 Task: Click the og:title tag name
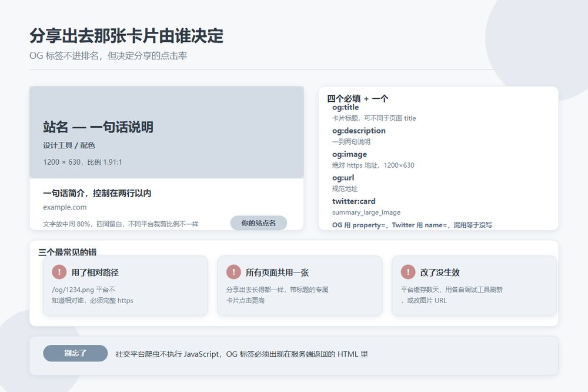(x=345, y=107)
